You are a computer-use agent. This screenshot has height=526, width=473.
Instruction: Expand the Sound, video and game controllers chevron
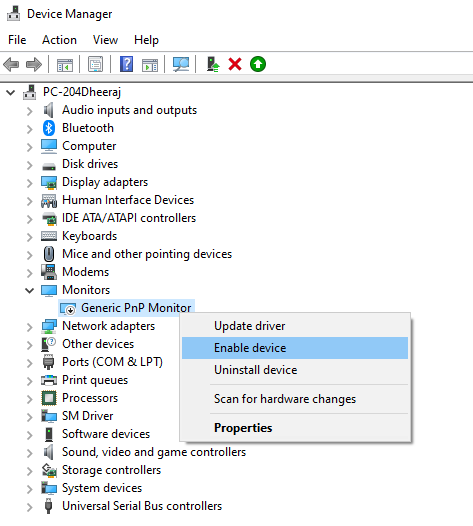30,453
